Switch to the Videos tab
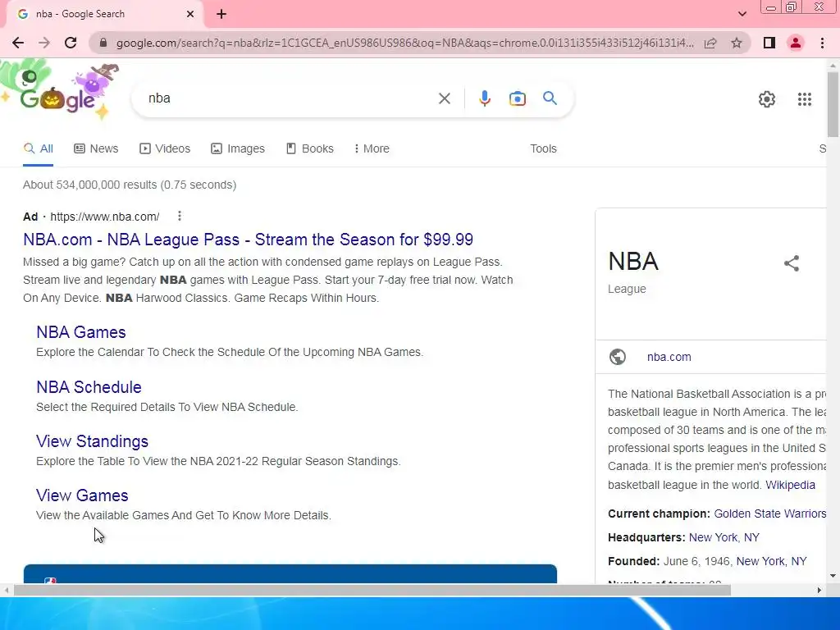The height and width of the screenshot is (630, 840). pos(164,149)
